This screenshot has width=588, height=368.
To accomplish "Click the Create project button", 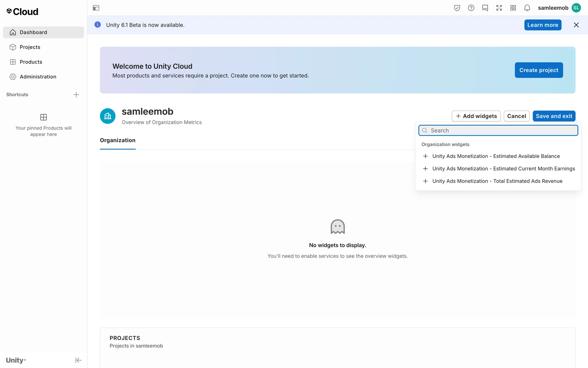I will click(539, 70).
